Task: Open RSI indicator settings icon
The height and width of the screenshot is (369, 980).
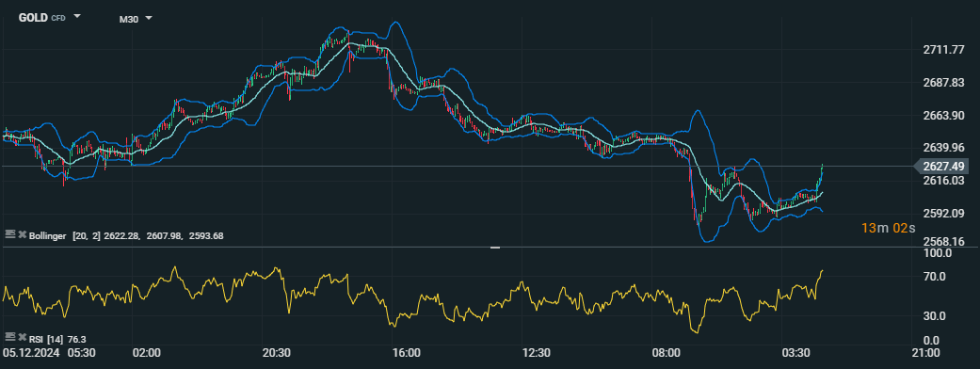Action: tap(9, 338)
